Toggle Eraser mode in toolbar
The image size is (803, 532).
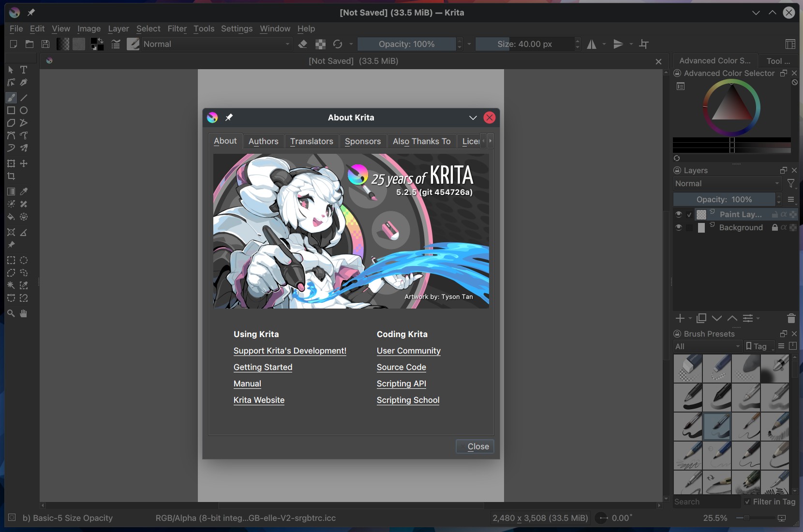[303, 44]
